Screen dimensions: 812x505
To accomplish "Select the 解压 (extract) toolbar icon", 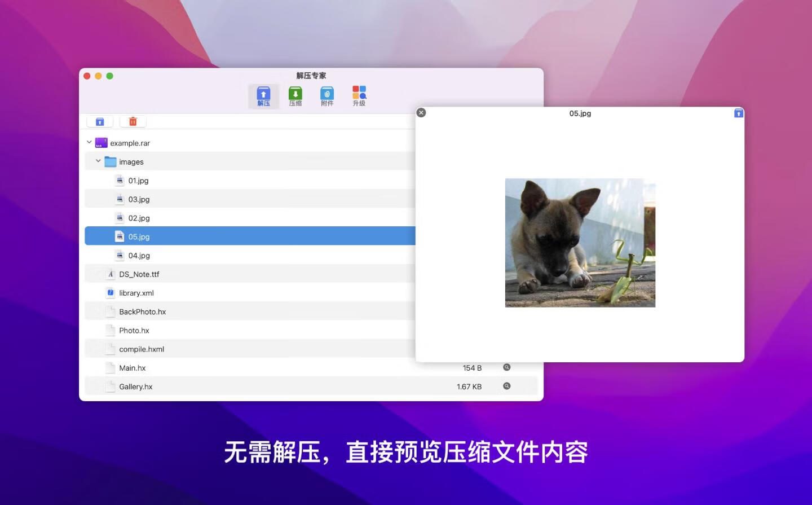I will tap(263, 96).
